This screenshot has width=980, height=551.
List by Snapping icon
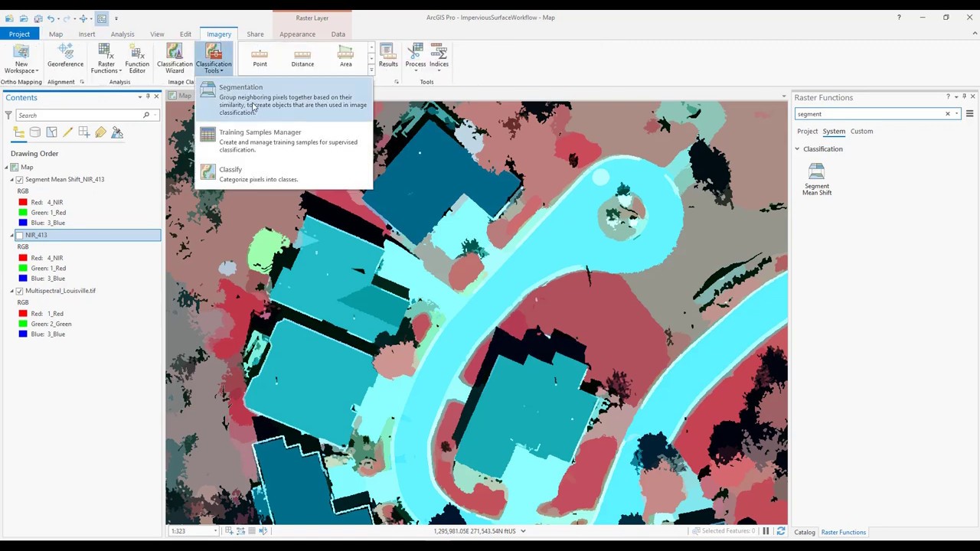pyautogui.click(x=84, y=132)
